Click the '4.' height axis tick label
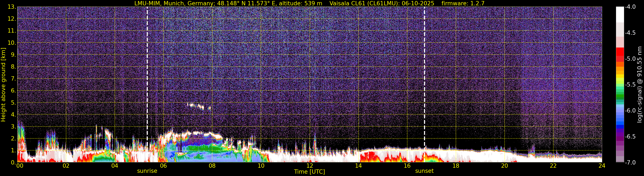 click(x=13, y=115)
